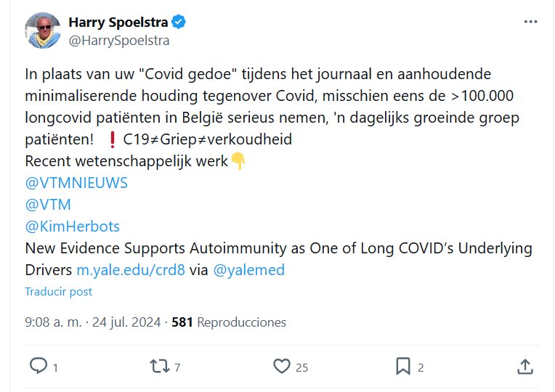
Task: Click the reply speech bubble icon
Action: (39, 367)
